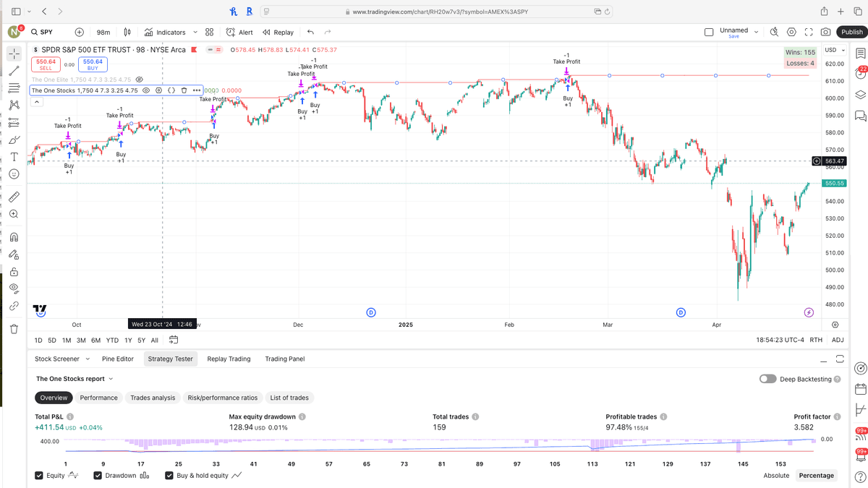Click the undo arrow
This screenshot has height=488, width=868.
[x=310, y=32]
